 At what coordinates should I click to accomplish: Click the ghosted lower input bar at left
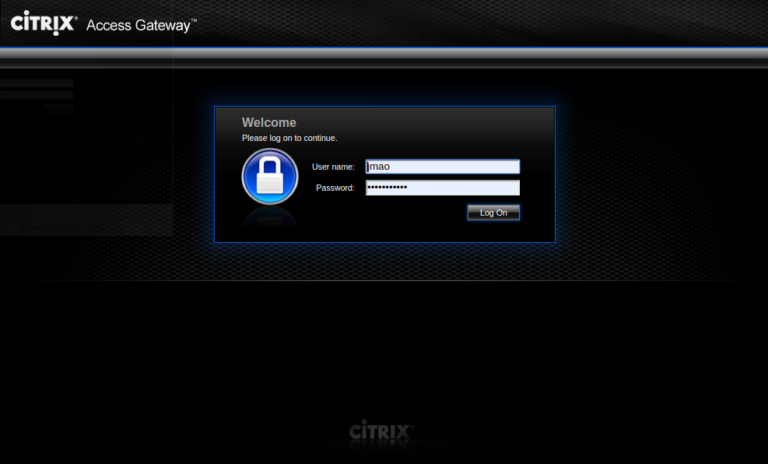pos(37,95)
